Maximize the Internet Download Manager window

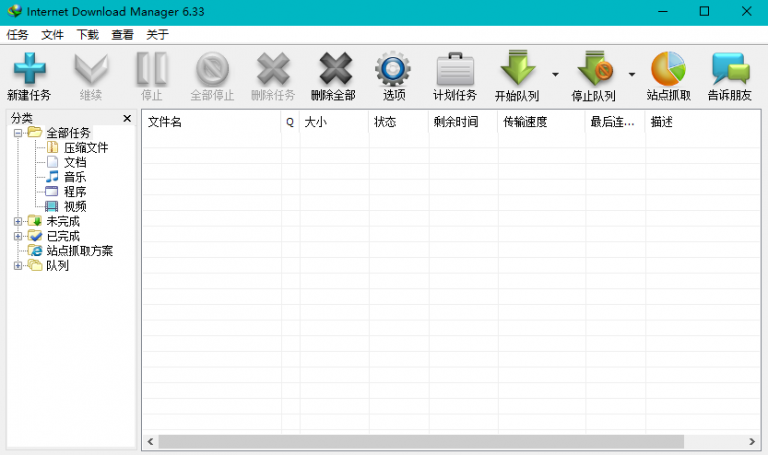point(704,12)
